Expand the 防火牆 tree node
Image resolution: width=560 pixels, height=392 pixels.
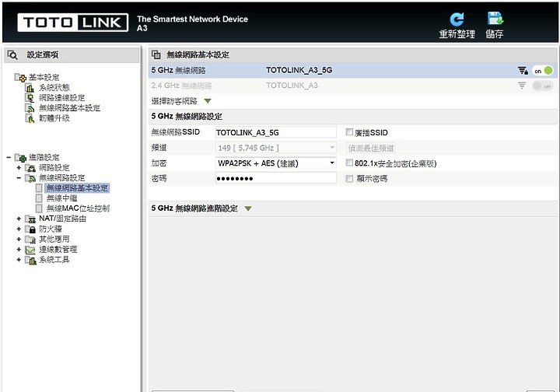click(x=19, y=229)
